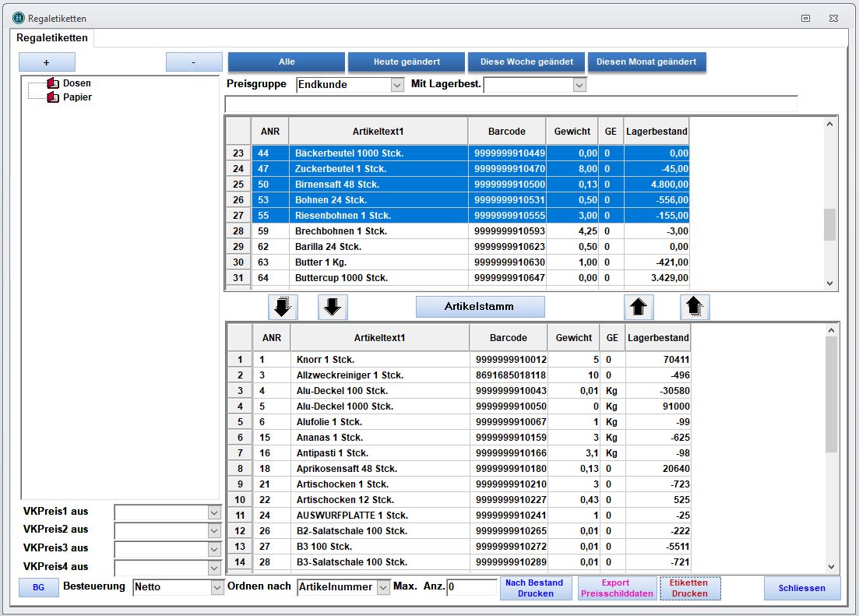Expand the Mit Lagerbest. dropdown
Screen dimensions: 859x616
pyautogui.click(x=579, y=85)
